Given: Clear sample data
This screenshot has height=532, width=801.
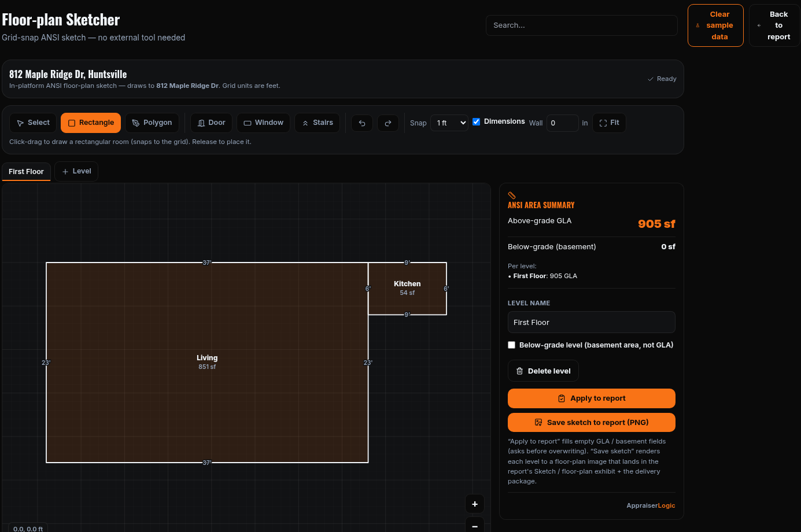Looking at the screenshot, I should (x=715, y=25).
